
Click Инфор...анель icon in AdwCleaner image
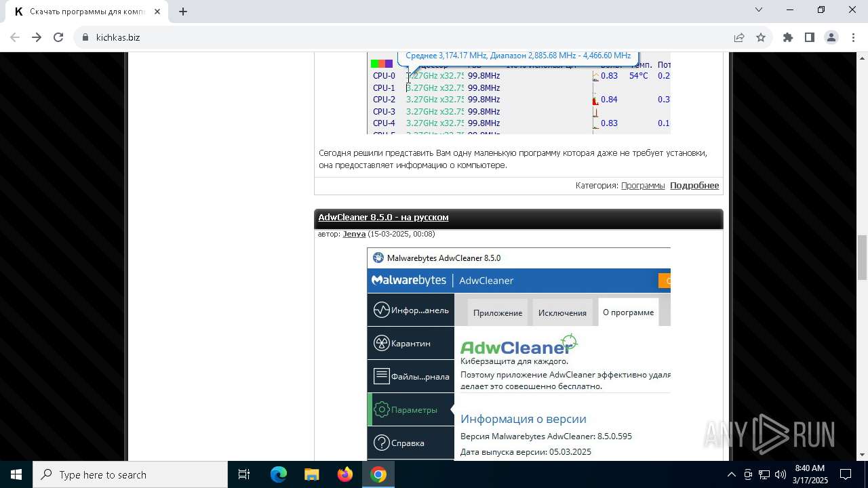click(381, 310)
